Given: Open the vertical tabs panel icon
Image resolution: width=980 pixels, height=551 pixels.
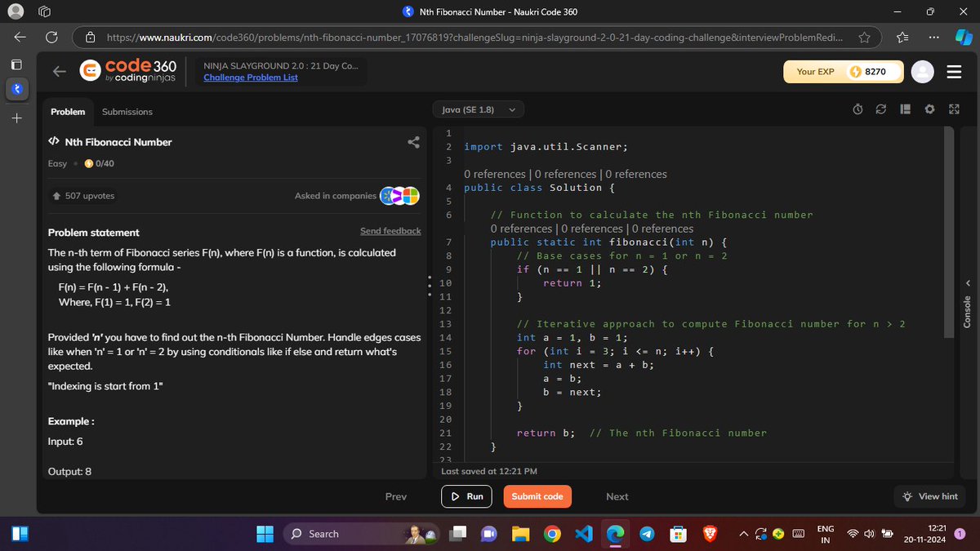Looking at the screenshot, I should [x=17, y=64].
